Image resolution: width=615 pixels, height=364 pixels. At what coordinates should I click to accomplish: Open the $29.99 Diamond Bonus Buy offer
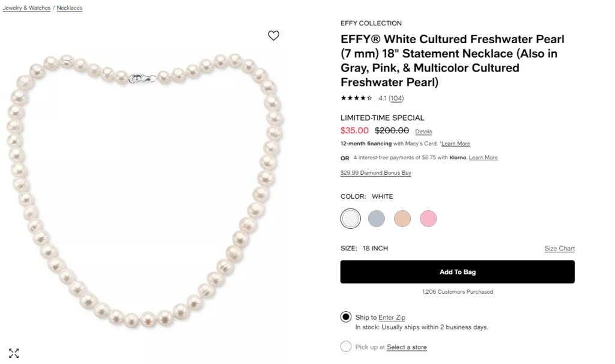375,172
